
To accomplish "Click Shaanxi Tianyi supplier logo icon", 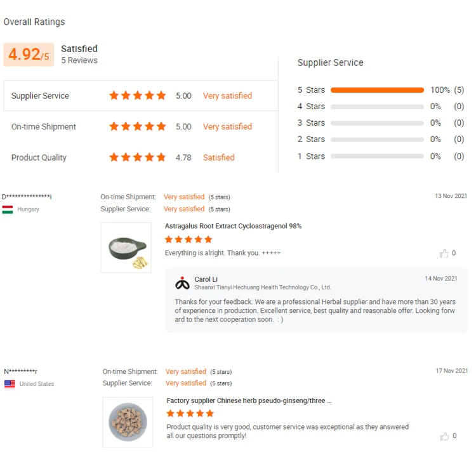I will [x=182, y=283].
